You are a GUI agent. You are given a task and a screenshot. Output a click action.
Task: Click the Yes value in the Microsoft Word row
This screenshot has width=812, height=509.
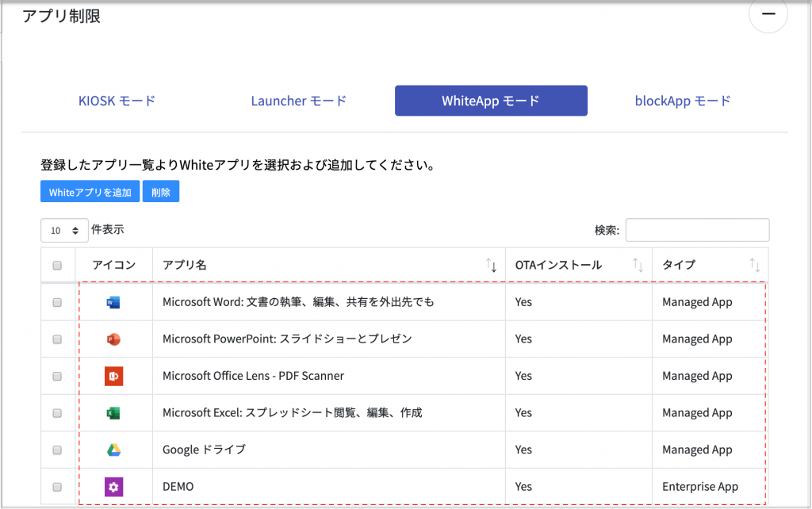(x=523, y=302)
